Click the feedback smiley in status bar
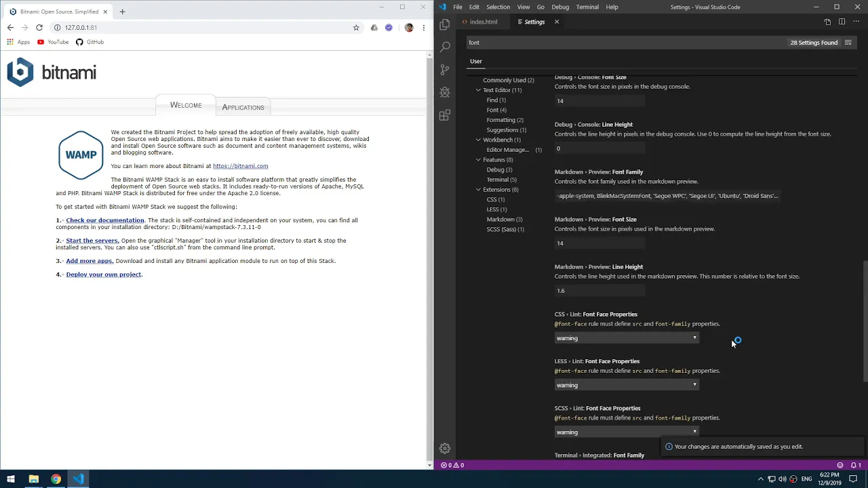This screenshot has height=488, width=868. click(x=840, y=465)
